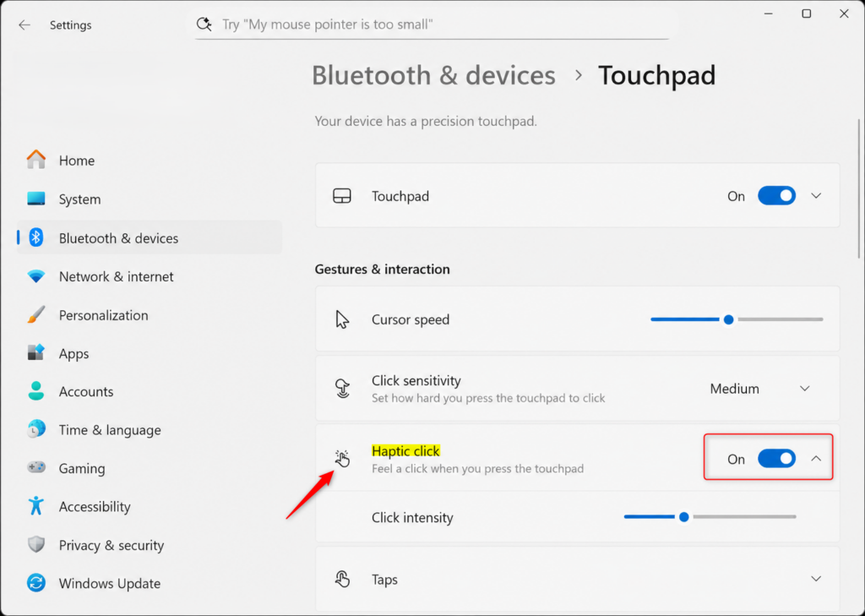Click the Cursor speed pointer icon

coord(342,319)
